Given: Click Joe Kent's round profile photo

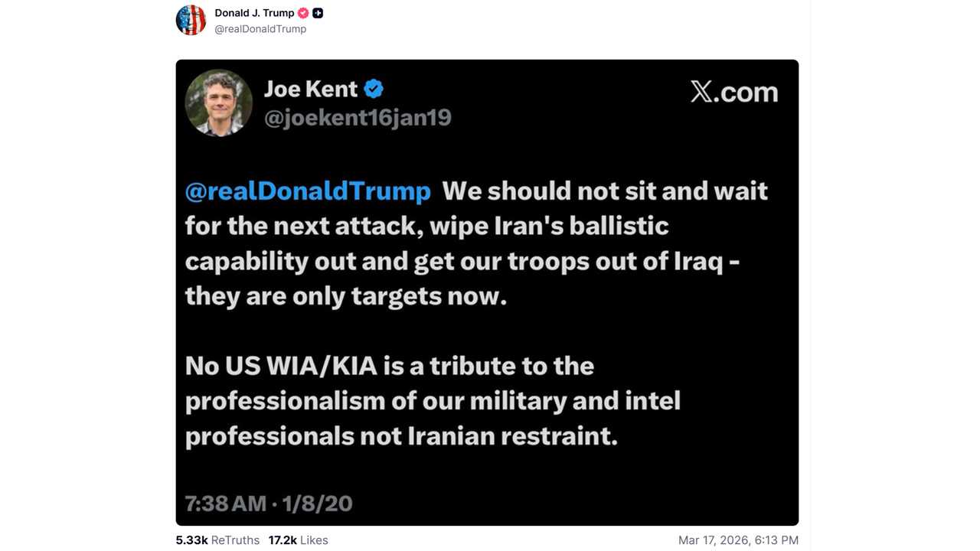Looking at the screenshot, I should coord(219,103).
